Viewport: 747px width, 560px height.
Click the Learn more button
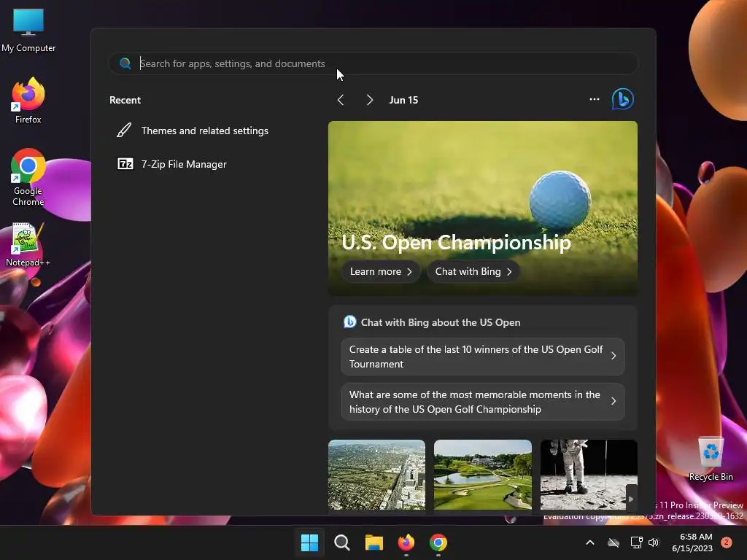pyautogui.click(x=381, y=271)
